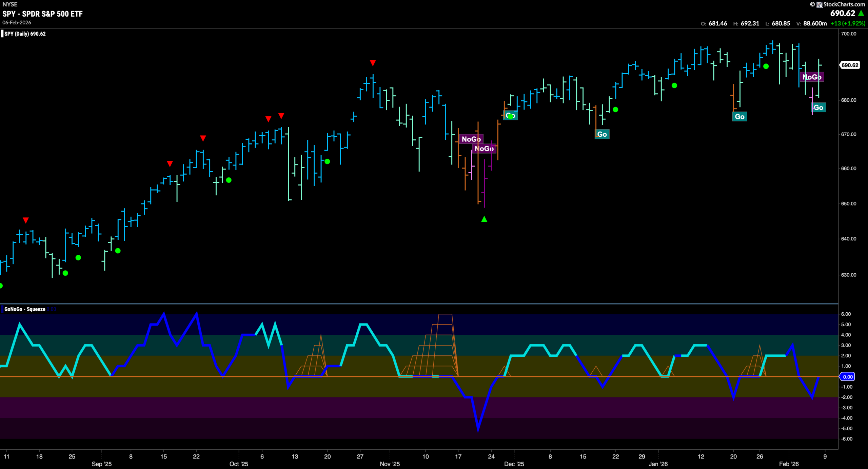Click the Go label near January 20
The height and width of the screenshot is (469, 868).
pyautogui.click(x=739, y=117)
